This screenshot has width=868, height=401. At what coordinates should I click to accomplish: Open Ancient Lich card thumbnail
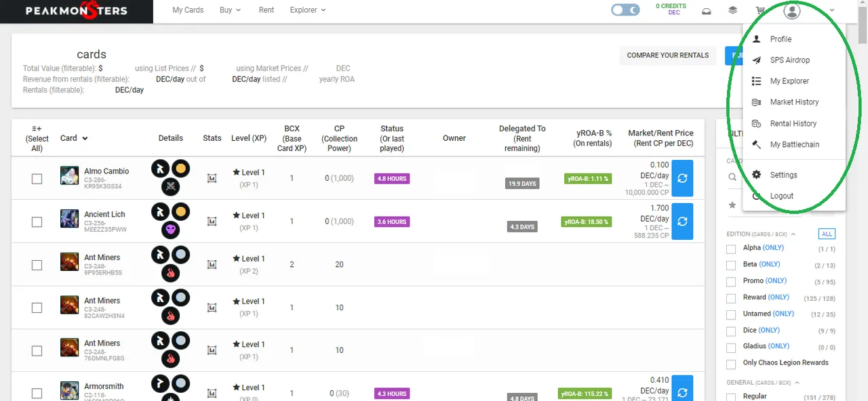coord(69,218)
